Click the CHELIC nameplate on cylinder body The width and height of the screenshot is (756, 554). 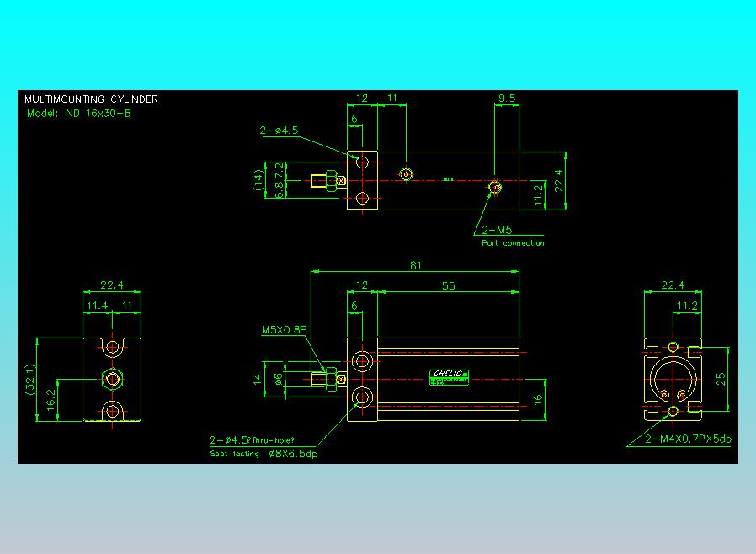pos(449,377)
